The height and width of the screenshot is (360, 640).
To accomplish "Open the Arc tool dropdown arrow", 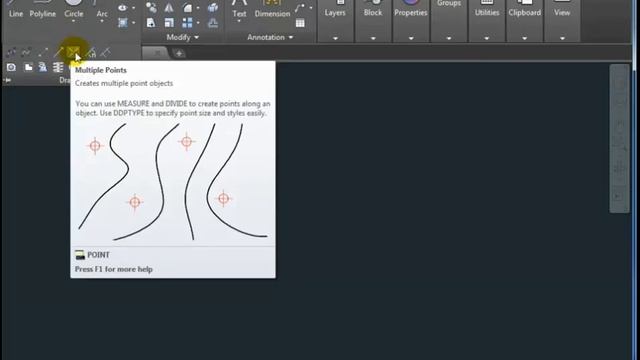I will [102, 21].
